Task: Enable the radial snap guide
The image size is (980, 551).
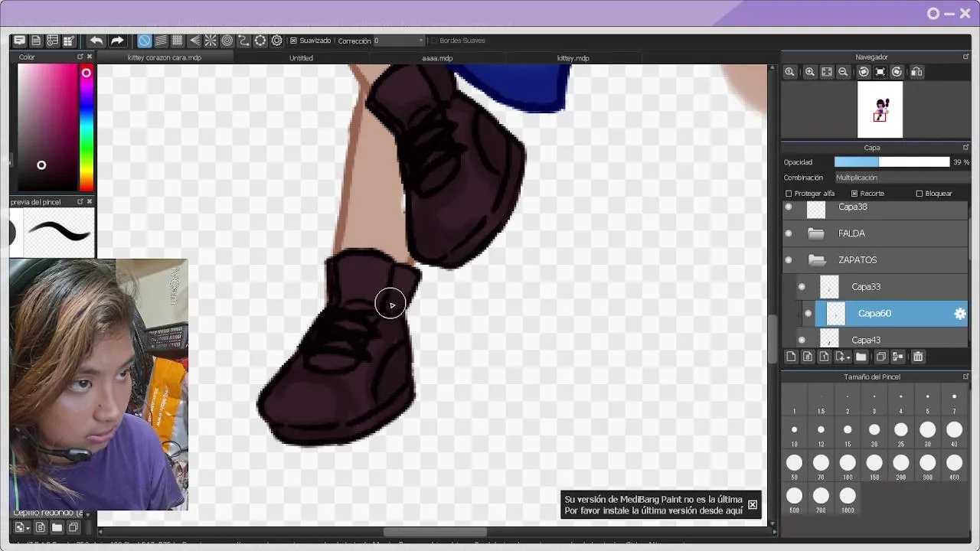Action: coord(211,41)
